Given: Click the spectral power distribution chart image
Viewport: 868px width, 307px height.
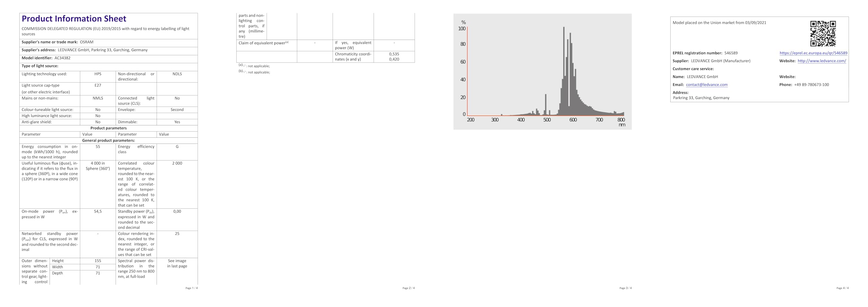Looking at the screenshot, I should pyautogui.click(x=542, y=72).
